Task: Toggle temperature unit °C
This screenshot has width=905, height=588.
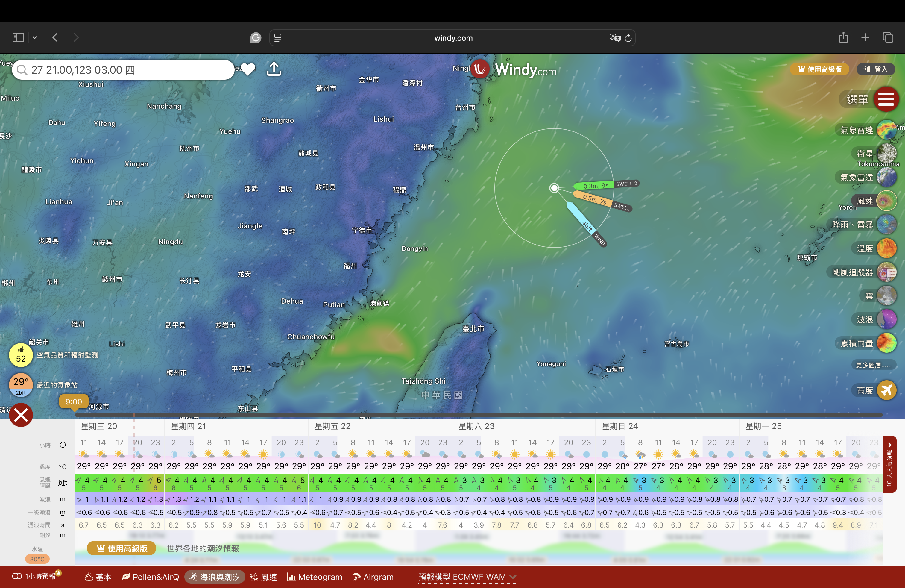Action: [x=63, y=467]
